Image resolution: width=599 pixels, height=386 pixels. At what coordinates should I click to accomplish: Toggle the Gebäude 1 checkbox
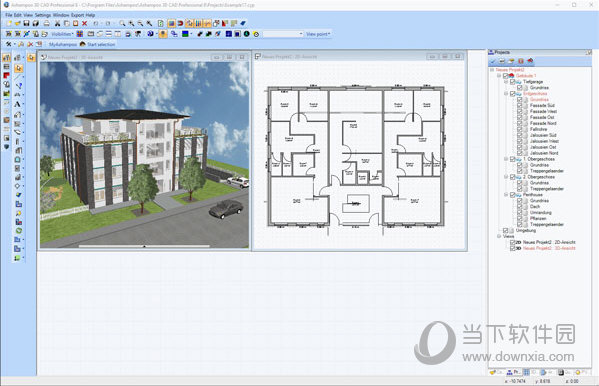pos(505,76)
